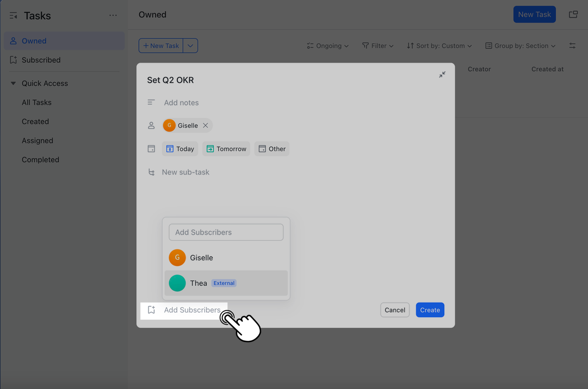588x389 pixels.
Task: Collapse the Quick Access section
Action: pyautogui.click(x=13, y=83)
